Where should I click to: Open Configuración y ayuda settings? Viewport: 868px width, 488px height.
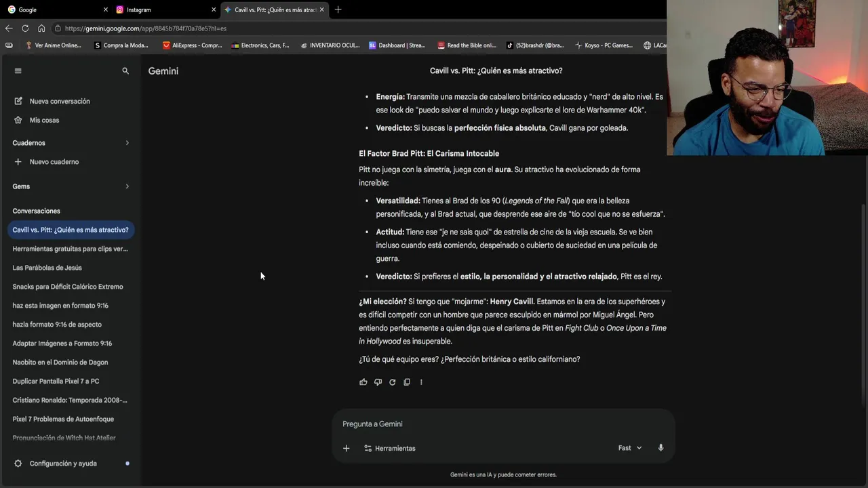point(63,464)
